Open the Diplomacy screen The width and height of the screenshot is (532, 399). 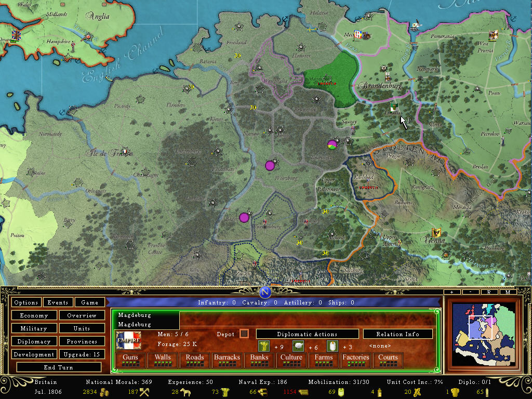(34, 342)
